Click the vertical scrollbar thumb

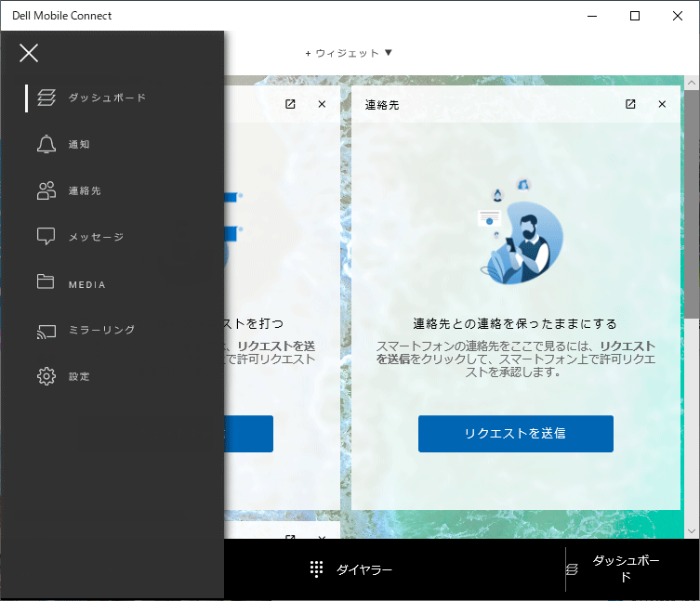692,203
